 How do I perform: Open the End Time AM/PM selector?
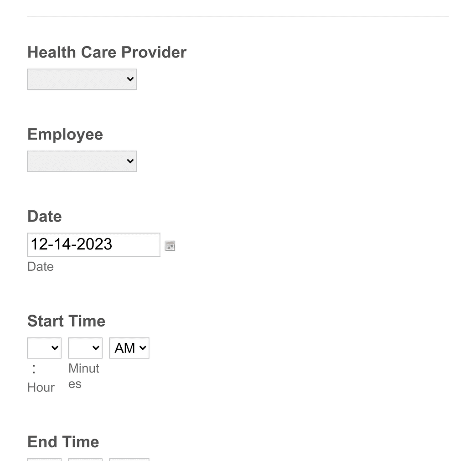click(129, 460)
